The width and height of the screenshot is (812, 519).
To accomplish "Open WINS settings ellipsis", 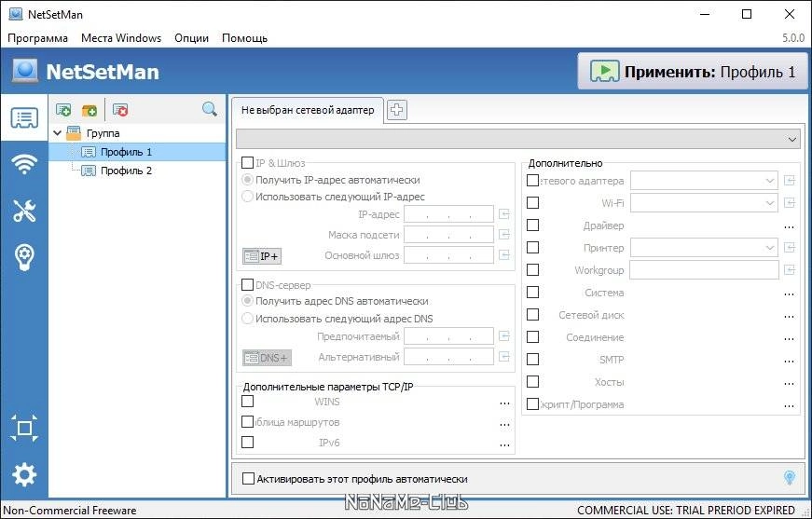I will 505,403.
